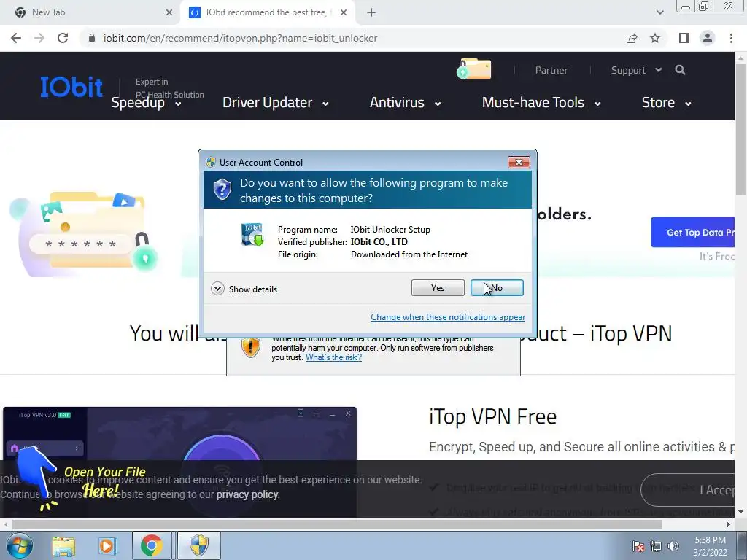Expand the Support dropdown
Screen dimensions: 747x560
636,71
